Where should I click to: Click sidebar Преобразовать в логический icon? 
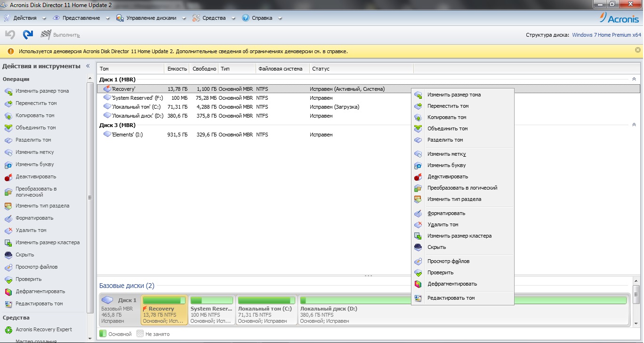(8, 191)
